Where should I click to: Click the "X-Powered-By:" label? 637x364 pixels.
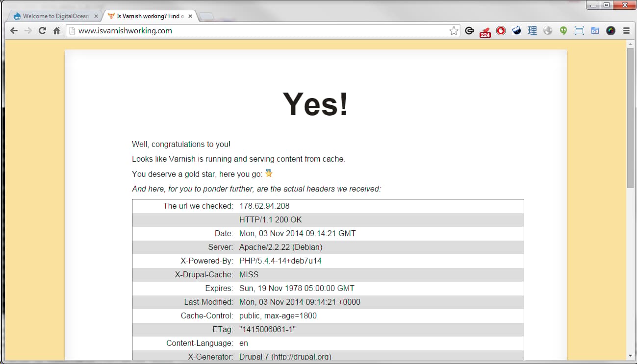point(207,261)
